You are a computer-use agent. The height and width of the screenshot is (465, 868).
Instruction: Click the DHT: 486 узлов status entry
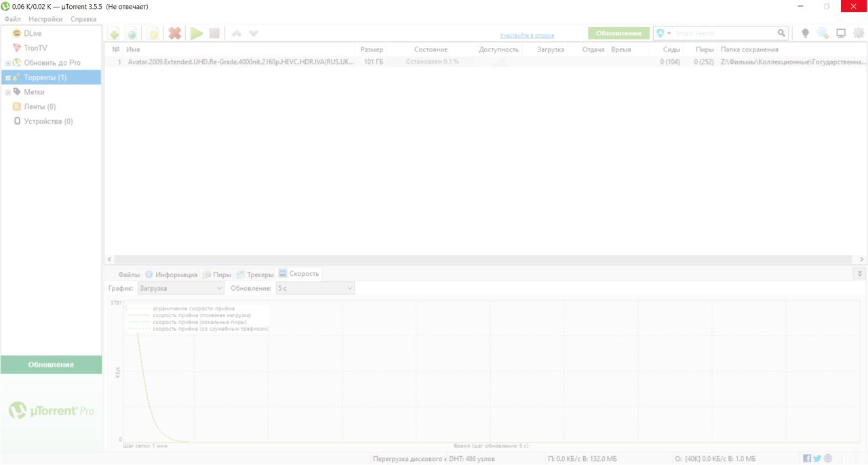coord(472,459)
